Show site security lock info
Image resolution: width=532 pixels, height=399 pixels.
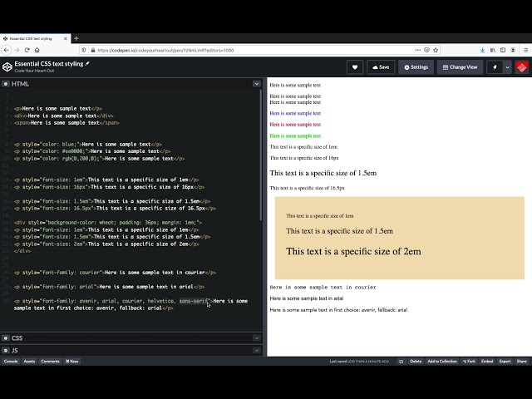[x=93, y=50]
